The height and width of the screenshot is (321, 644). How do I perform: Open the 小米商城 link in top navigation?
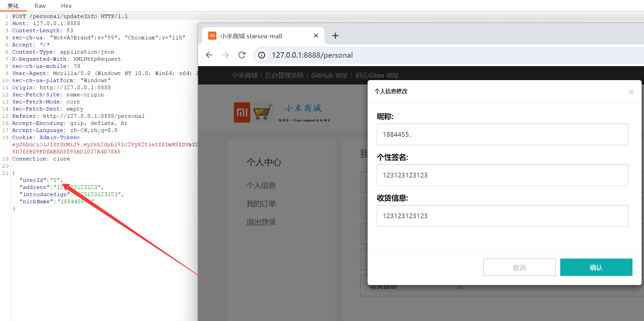245,75
